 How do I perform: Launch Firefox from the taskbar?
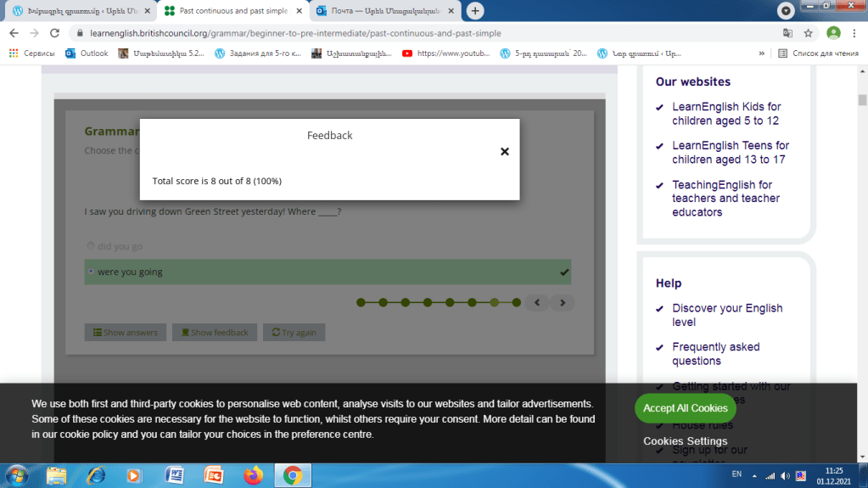click(253, 475)
